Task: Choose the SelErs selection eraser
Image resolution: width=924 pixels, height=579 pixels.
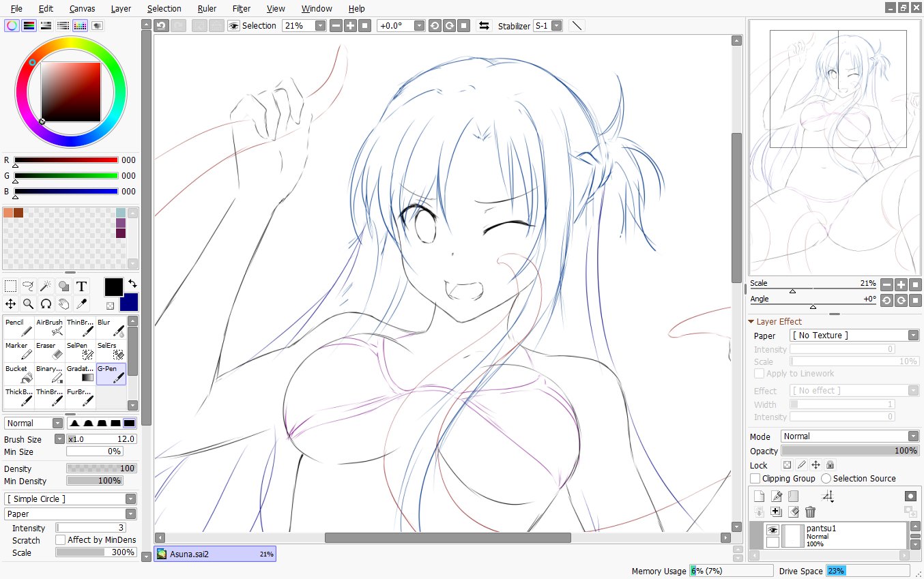Action: [x=111, y=351]
